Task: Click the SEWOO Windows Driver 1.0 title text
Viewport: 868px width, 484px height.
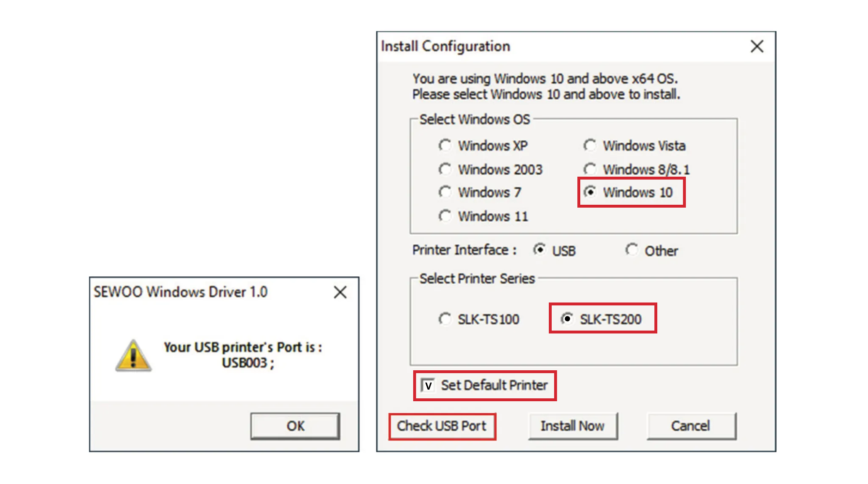Action: tap(181, 292)
